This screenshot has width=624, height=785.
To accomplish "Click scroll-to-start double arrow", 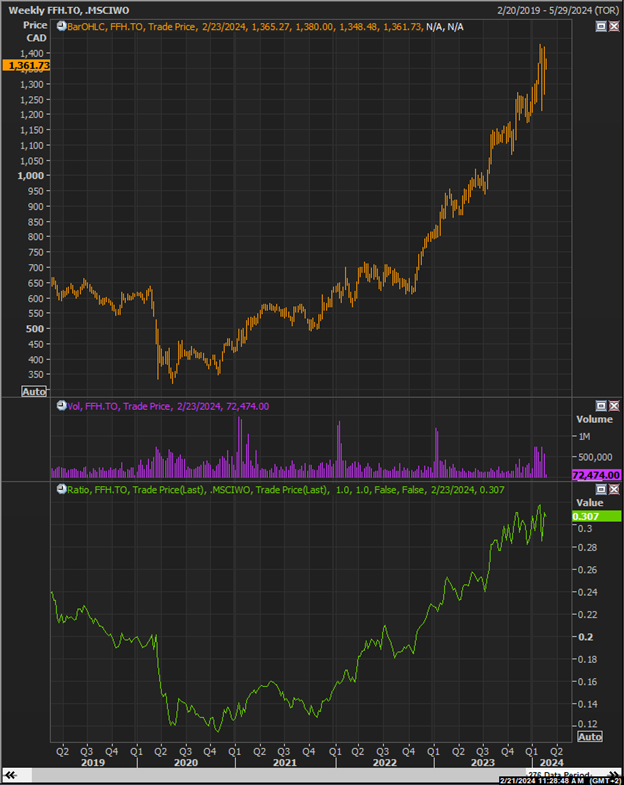I will [10, 775].
